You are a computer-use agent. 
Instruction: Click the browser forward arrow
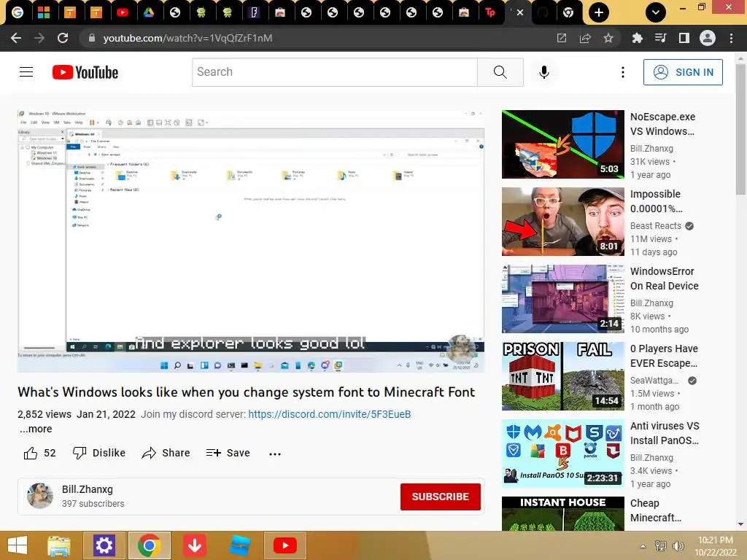click(39, 38)
